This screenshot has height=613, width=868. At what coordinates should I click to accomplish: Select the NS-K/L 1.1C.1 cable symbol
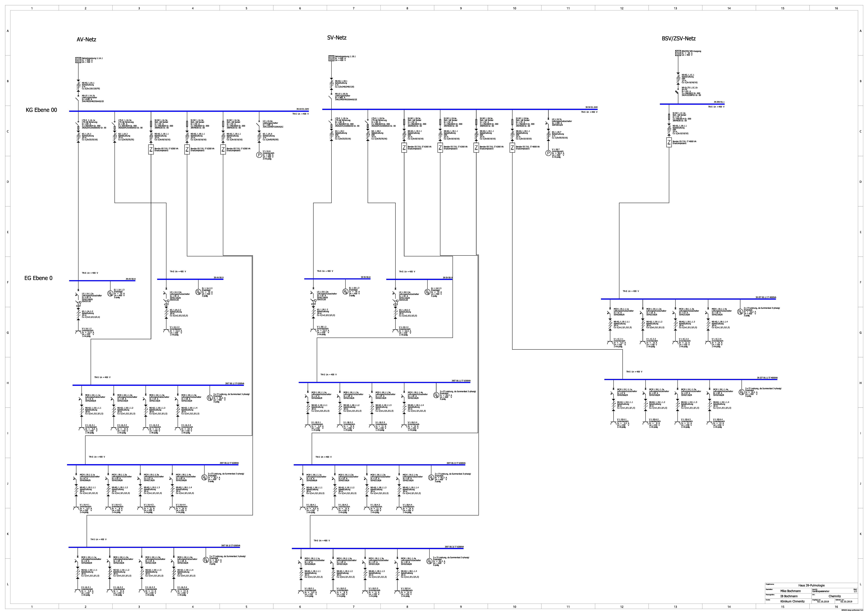(678, 79)
